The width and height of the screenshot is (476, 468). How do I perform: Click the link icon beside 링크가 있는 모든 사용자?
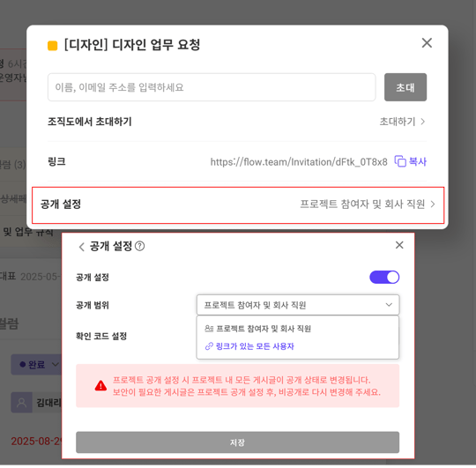click(209, 346)
